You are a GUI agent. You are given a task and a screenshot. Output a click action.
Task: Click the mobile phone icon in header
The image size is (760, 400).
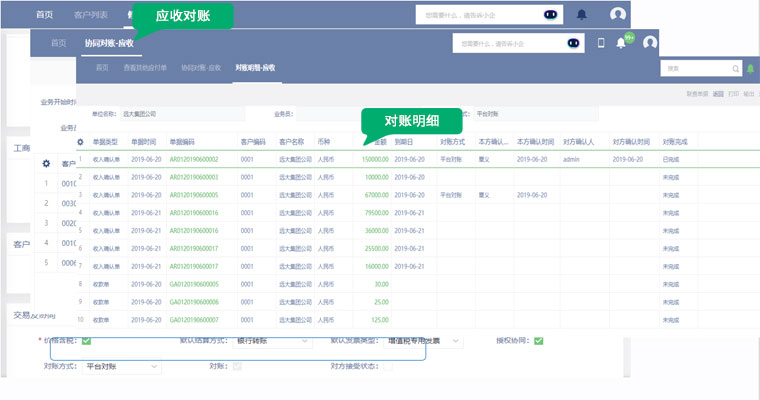pos(601,43)
